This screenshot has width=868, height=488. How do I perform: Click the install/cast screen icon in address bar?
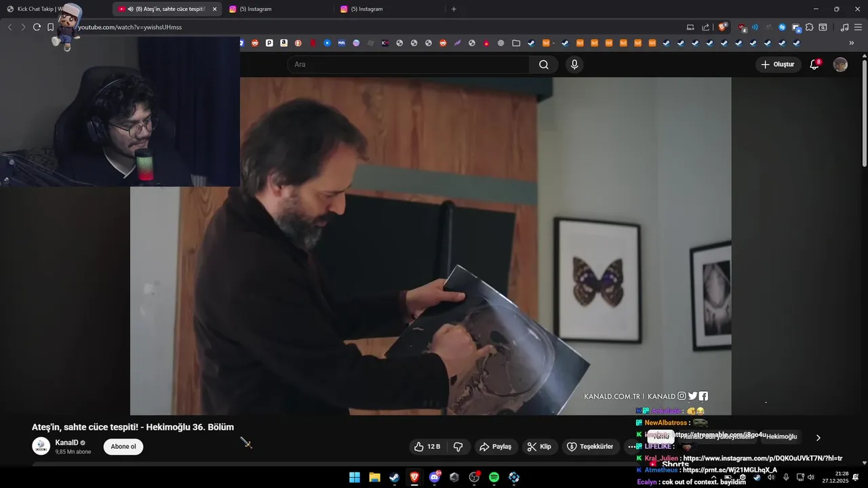(690, 27)
